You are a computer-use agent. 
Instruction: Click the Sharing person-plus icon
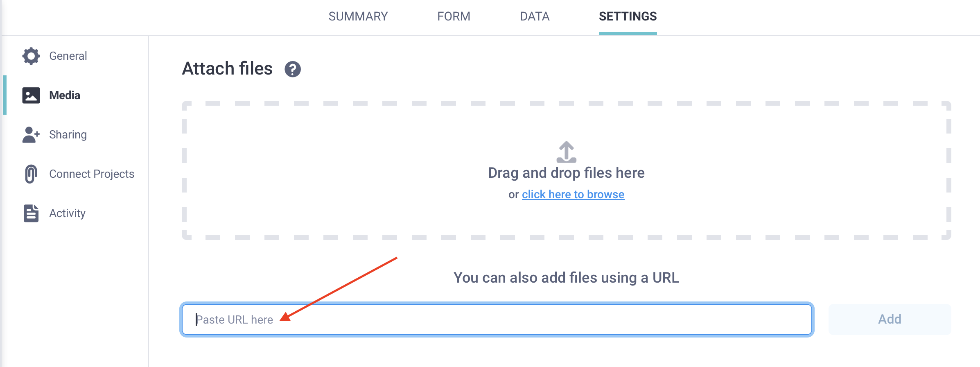pos(31,135)
